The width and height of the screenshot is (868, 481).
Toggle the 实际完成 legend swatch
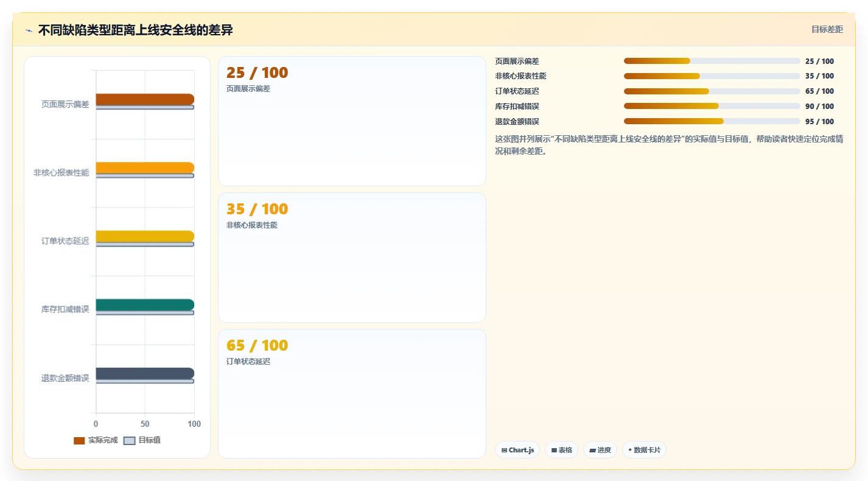click(79, 440)
